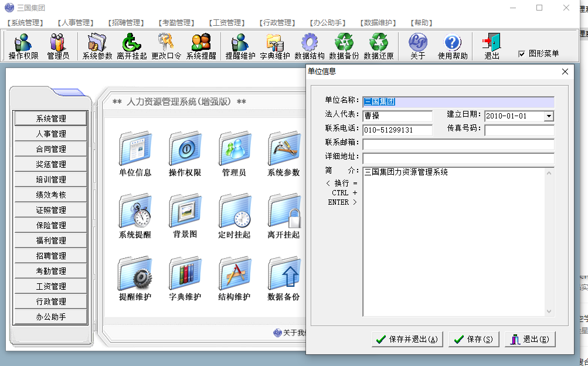Open 招聘管理 in the left sidebar

tap(51, 256)
